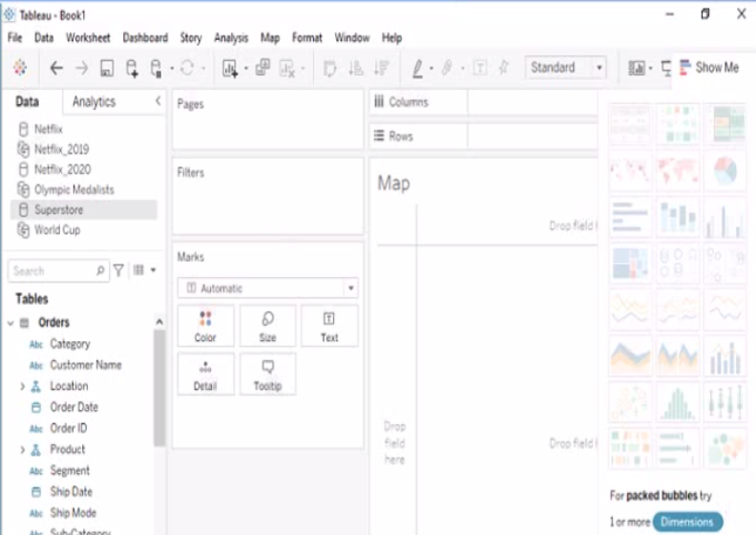
Task: Click the back arrow undo icon
Action: [56, 68]
